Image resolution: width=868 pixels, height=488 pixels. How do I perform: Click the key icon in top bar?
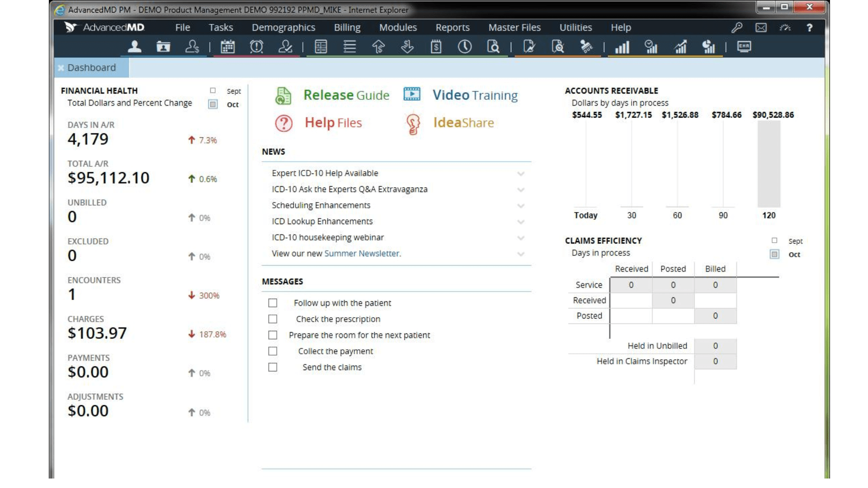pos(737,28)
